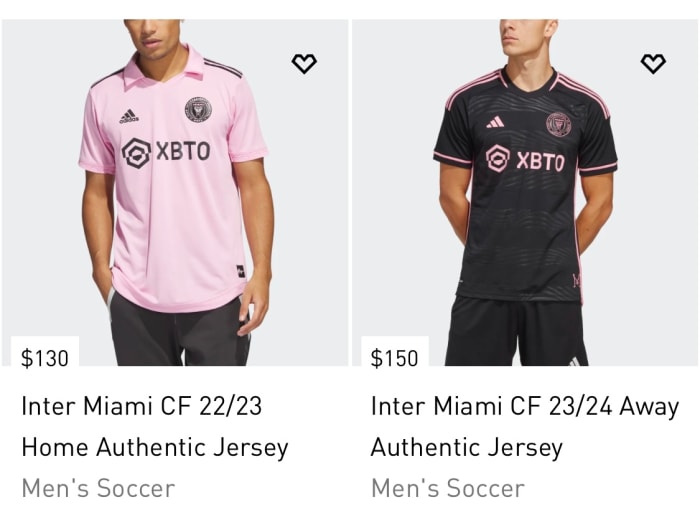Click the $150 price label

[x=394, y=357]
